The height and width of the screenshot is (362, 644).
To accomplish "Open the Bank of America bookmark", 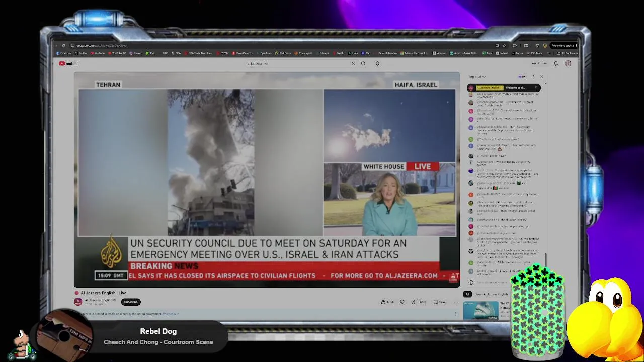I will click(x=386, y=53).
